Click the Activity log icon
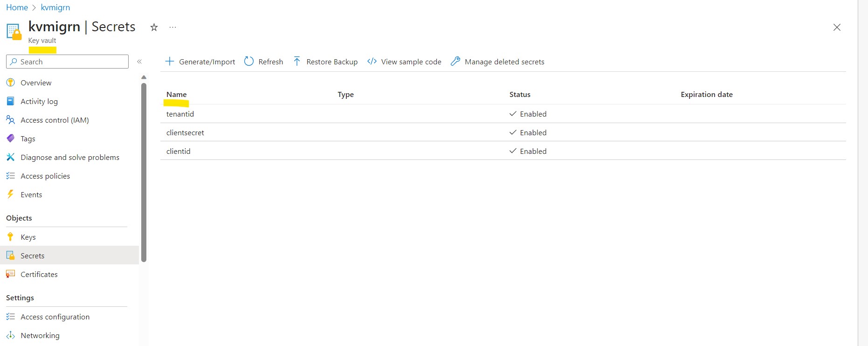 pyautogui.click(x=10, y=101)
